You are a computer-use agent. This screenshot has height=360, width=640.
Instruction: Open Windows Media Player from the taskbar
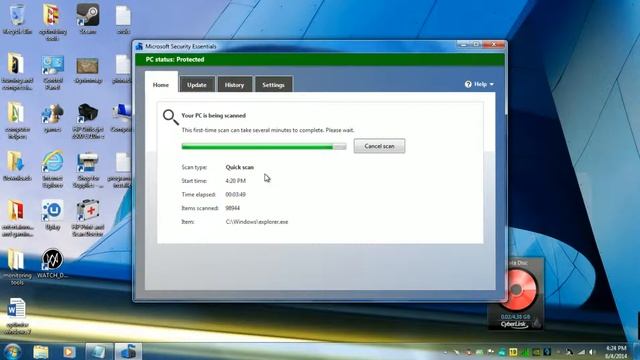[x=69, y=351]
